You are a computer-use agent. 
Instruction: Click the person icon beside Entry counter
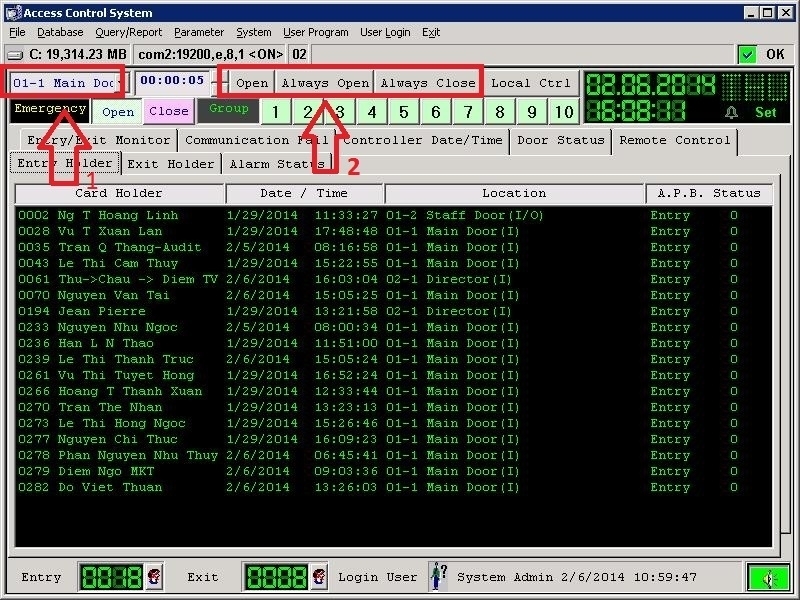(155, 577)
